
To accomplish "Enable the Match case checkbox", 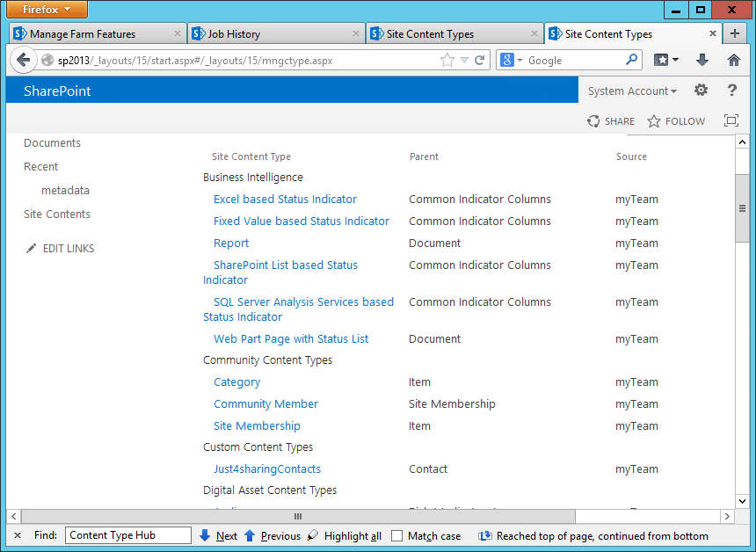I will [x=396, y=535].
